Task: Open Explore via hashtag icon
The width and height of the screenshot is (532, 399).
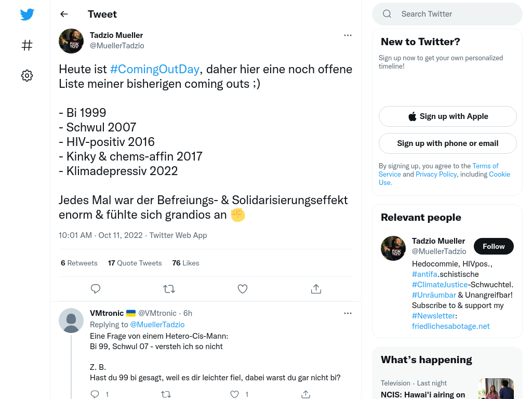Action: tap(27, 45)
